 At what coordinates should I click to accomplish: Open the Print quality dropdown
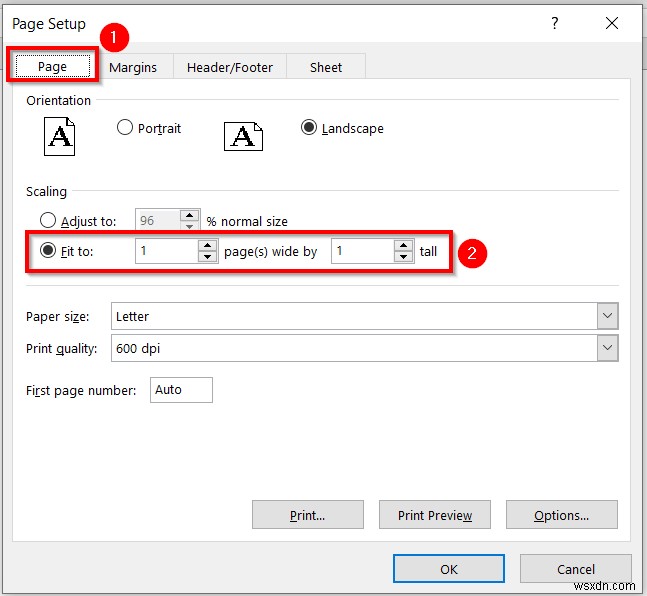pyautogui.click(x=607, y=348)
